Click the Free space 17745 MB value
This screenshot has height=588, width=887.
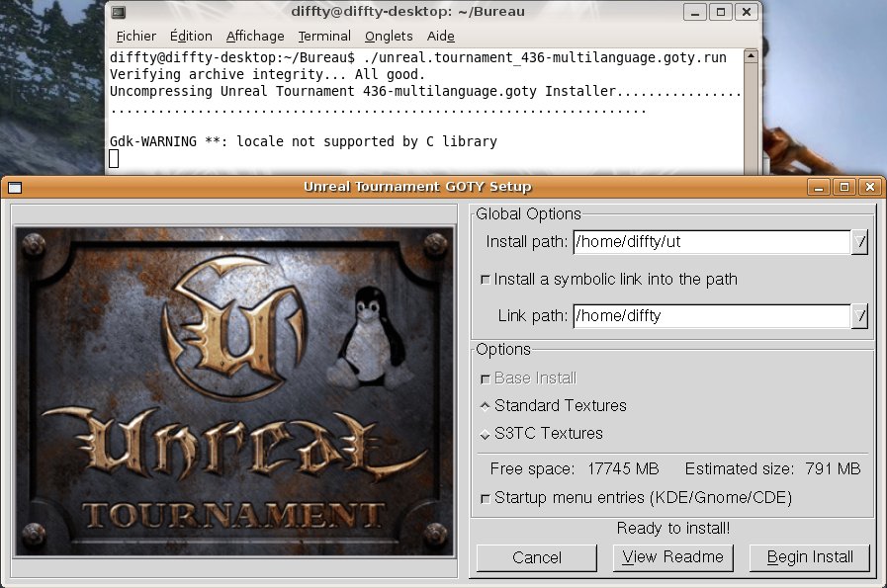point(623,469)
